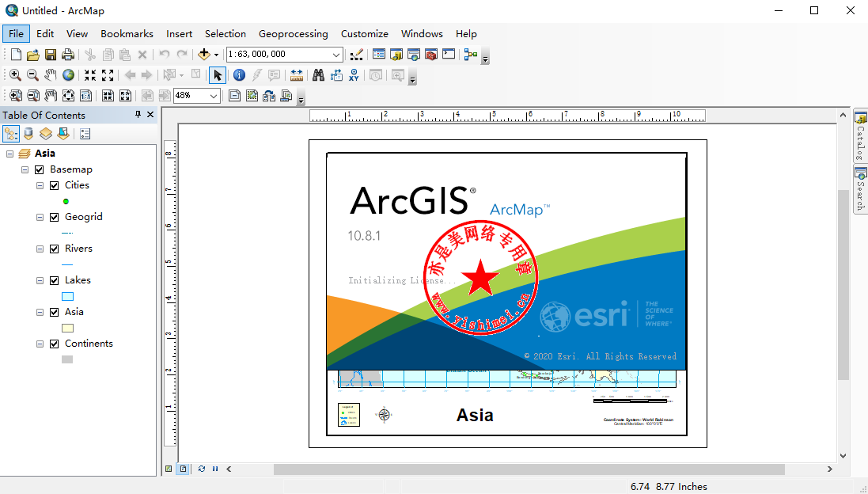Select the Pan hand tool

pos(51,75)
